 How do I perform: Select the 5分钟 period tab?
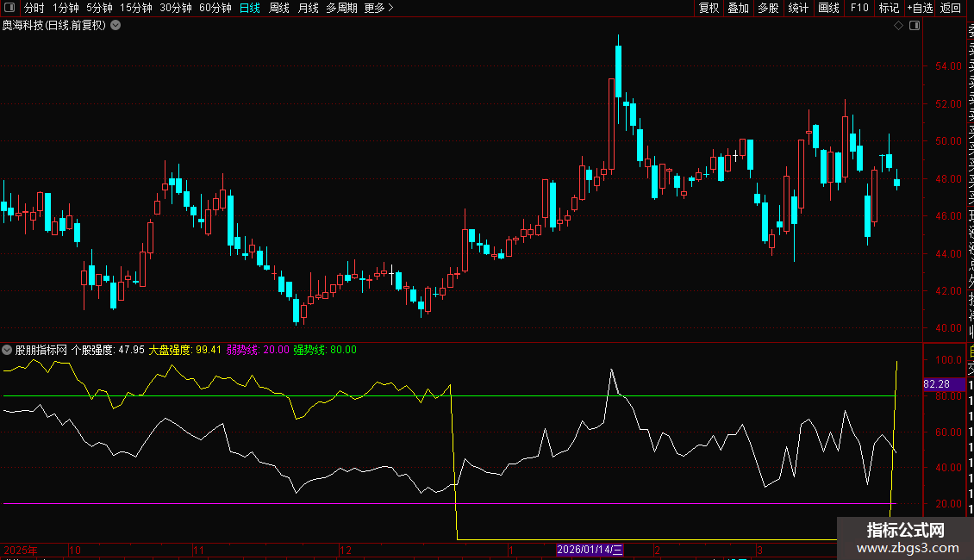coord(99,8)
